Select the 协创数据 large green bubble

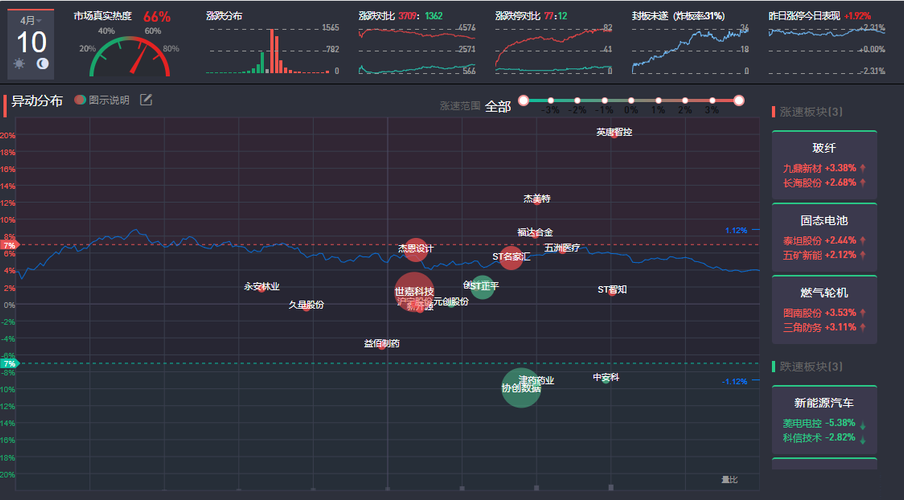pyautogui.click(x=521, y=388)
